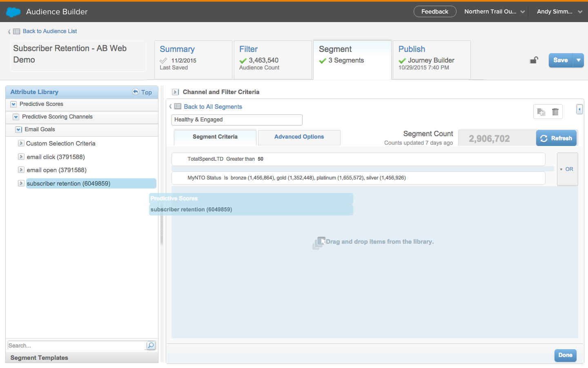588x368 pixels.
Task: Expand Channel and Filter Criteria section
Action: 175,92
